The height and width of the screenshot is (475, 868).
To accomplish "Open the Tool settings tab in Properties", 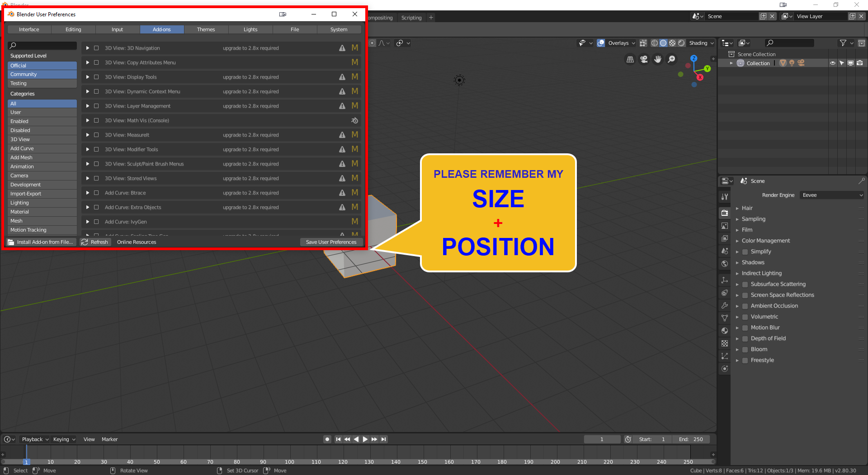I will tap(725, 197).
